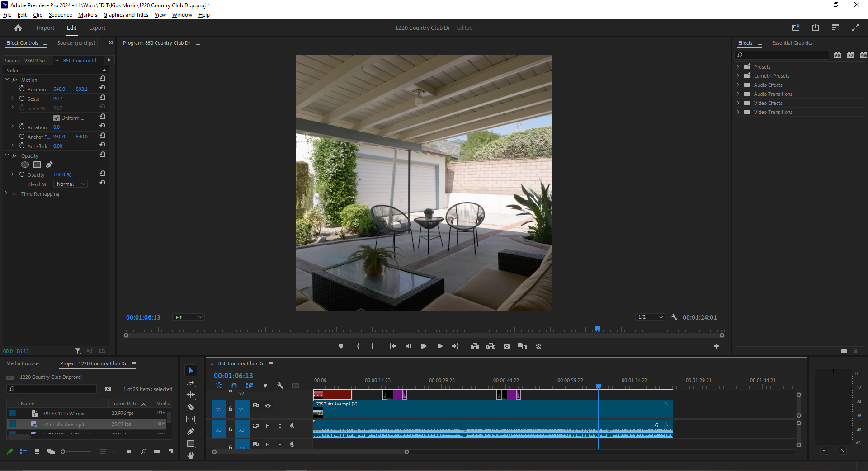The image size is (868, 471).
Task: Click the Mark In button
Action: [x=358, y=346]
